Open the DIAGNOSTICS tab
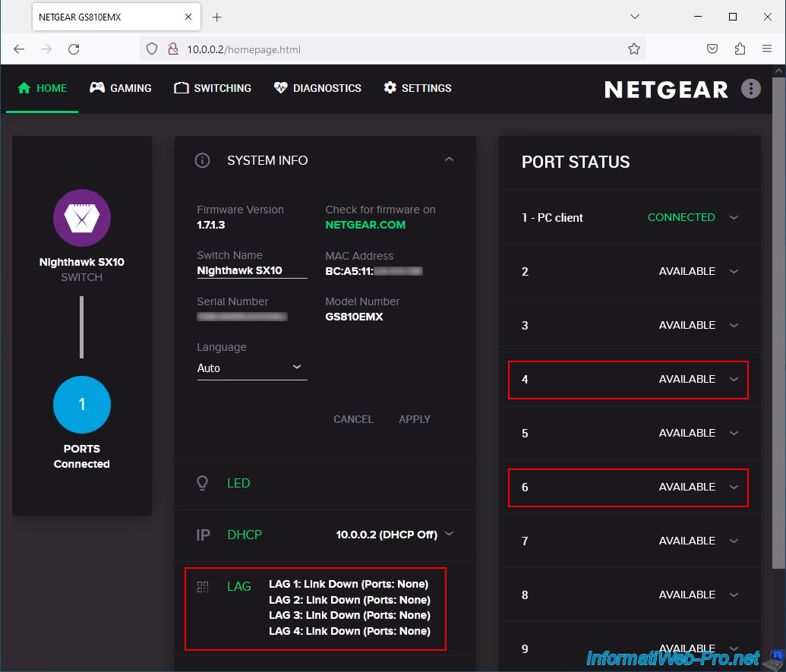Viewport: 786px width, 672px height. (x=317, y=88)
